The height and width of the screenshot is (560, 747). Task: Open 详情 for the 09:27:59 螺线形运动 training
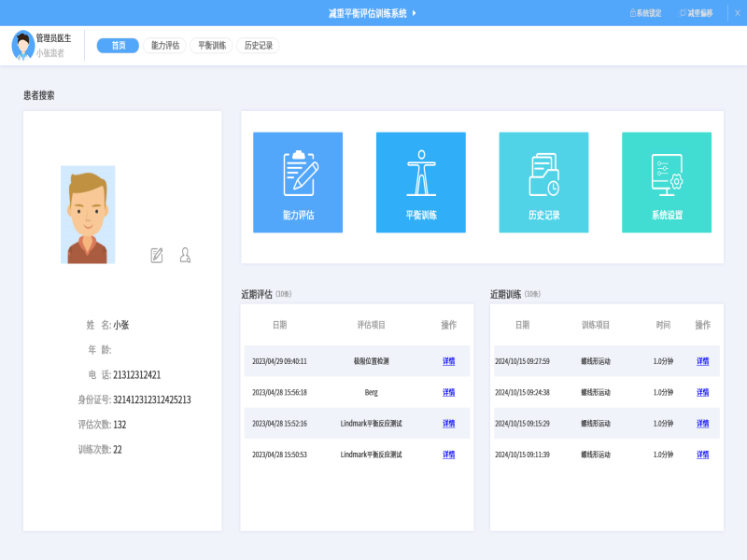(702, 361)
